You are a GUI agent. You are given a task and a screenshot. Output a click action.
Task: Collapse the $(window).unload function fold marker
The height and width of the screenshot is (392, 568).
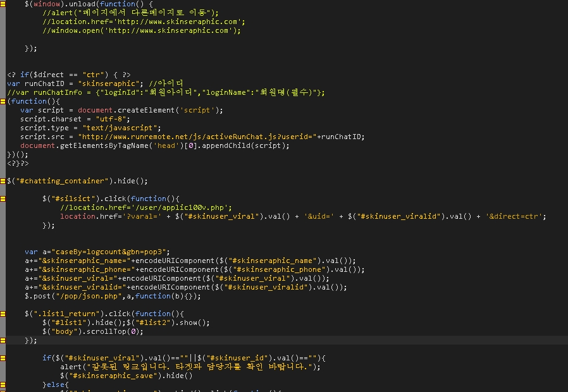[3, 4]
